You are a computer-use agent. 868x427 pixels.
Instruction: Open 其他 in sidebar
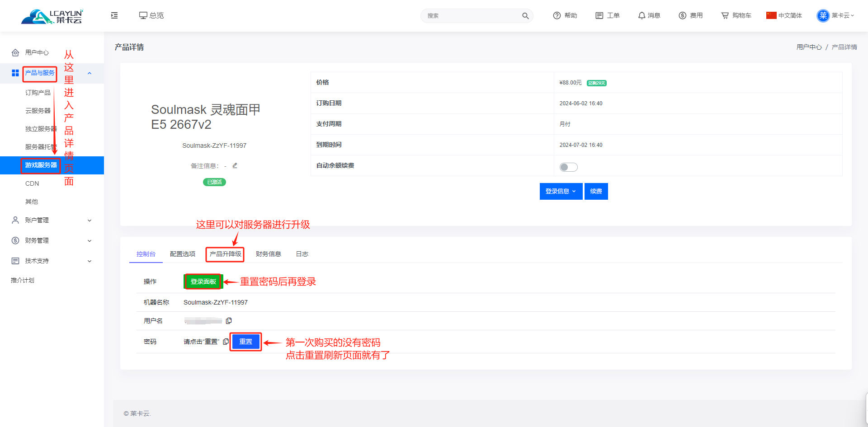(32, 202)
